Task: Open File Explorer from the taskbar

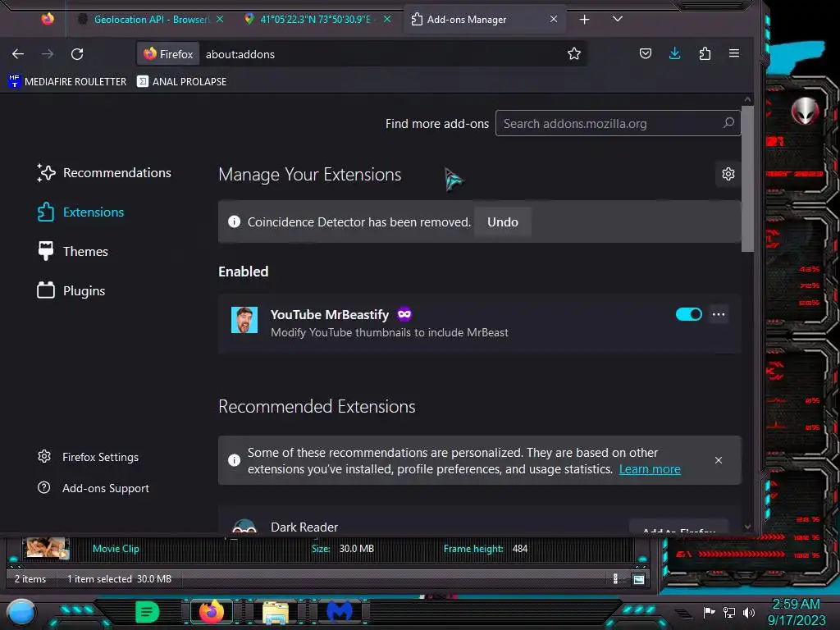Action: pos(276,612)
